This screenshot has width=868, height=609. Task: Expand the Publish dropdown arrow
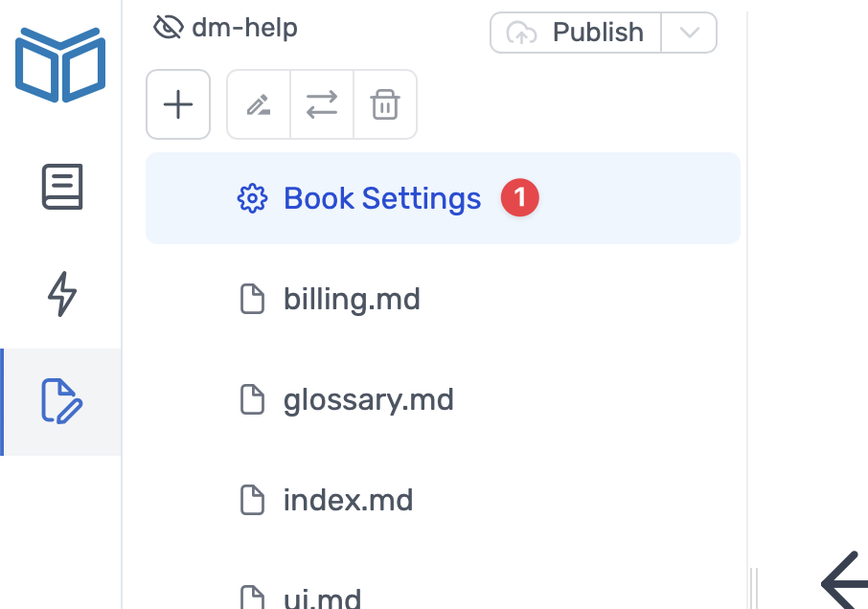coord(689,33)
